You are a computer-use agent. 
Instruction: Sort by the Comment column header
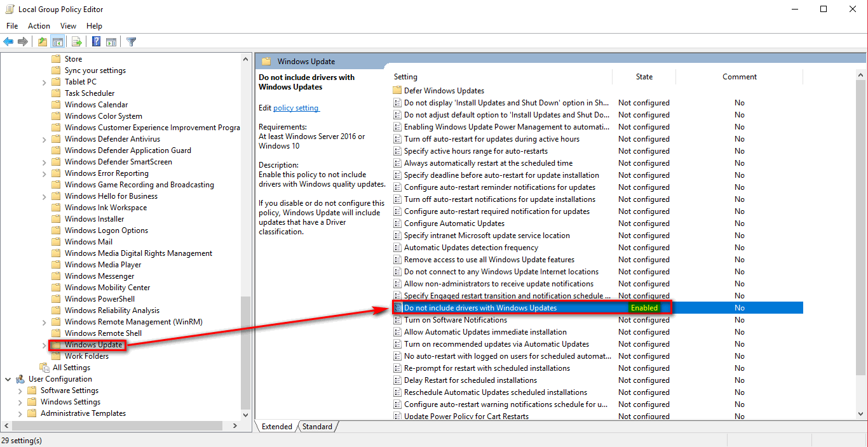pos(740,77)
